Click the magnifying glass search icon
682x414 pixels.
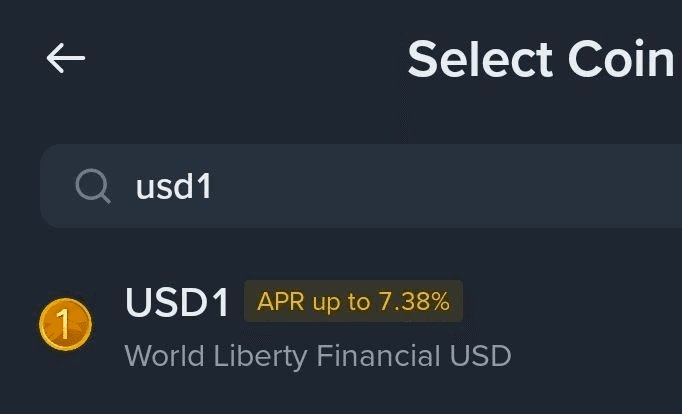click(93, 185)
